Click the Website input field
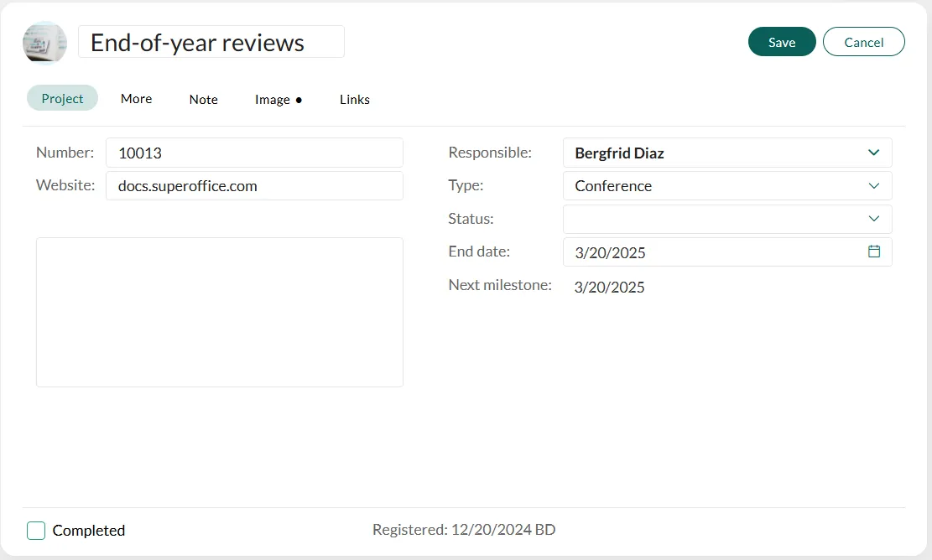The image size is (932, 560). click(x=253, y=186)
